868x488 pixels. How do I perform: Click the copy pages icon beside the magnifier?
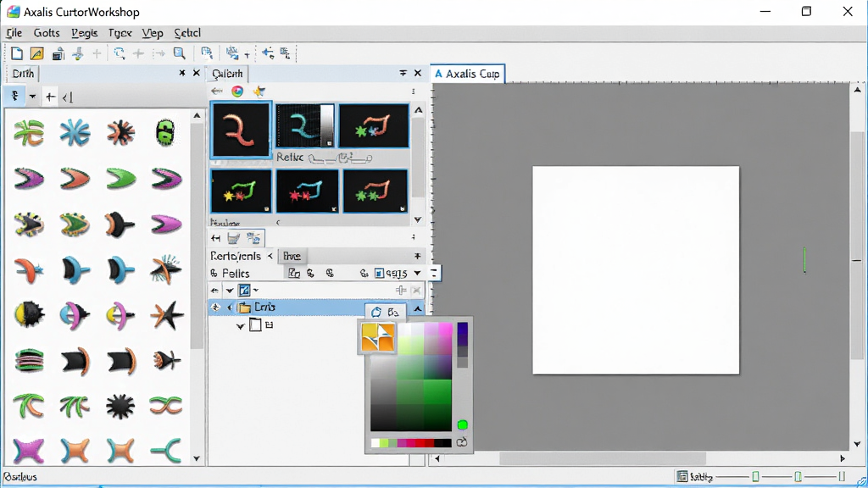pos(207,53)
